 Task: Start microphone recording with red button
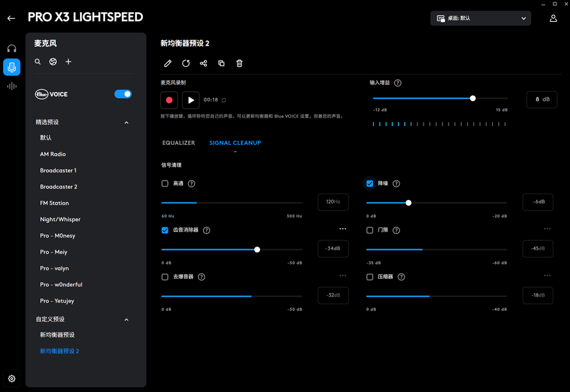pyautogui.click(x=169, y=100)
